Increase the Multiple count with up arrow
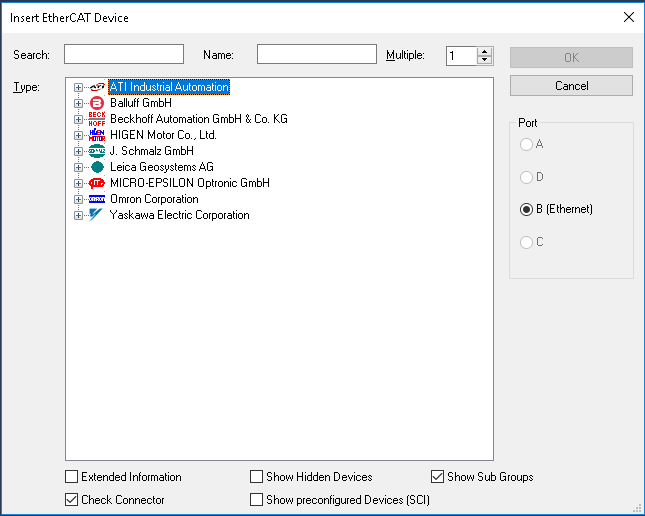This screenshot has height=516, width=645. (x=485, y=51)
